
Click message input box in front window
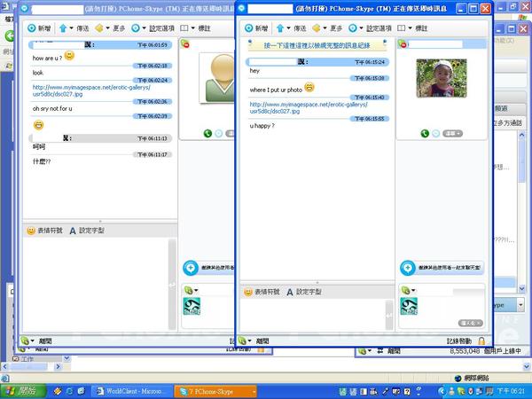point(312,315)
